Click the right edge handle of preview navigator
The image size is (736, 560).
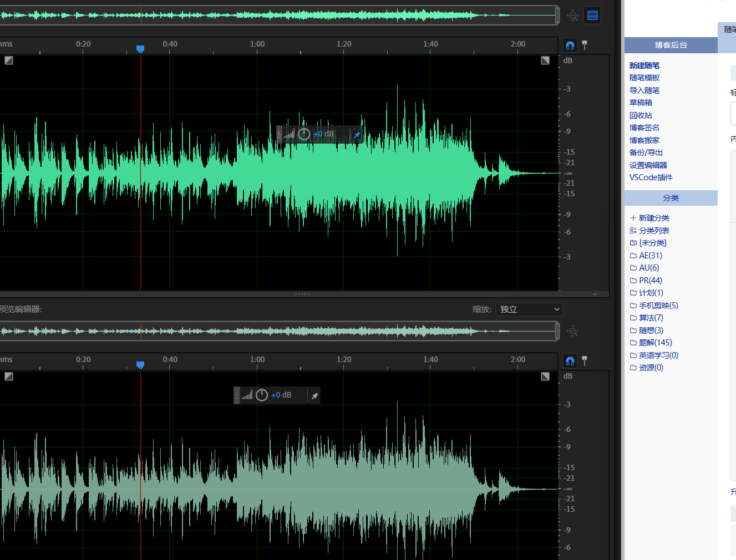pos(557,332)
